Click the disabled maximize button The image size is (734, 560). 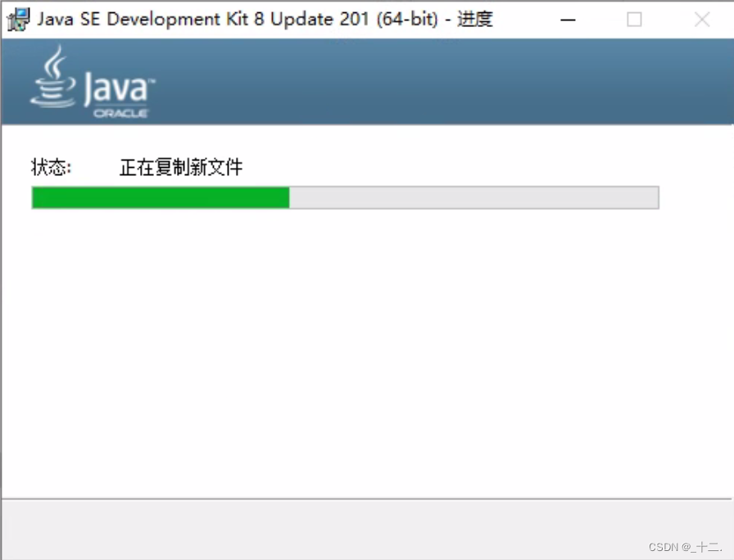[x=634, y=20]
